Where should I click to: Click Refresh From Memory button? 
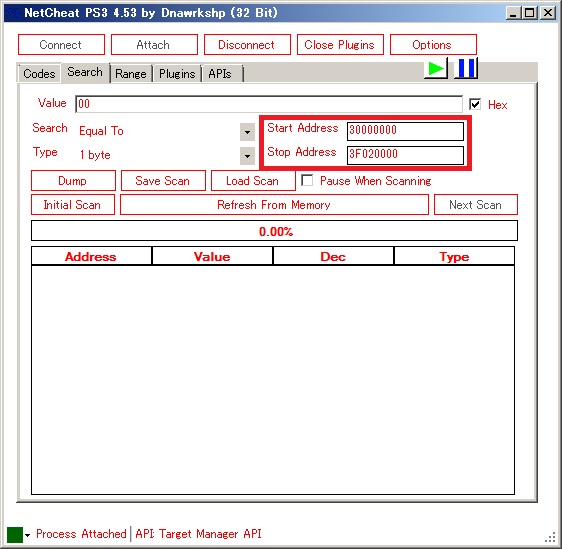[274, 205]
